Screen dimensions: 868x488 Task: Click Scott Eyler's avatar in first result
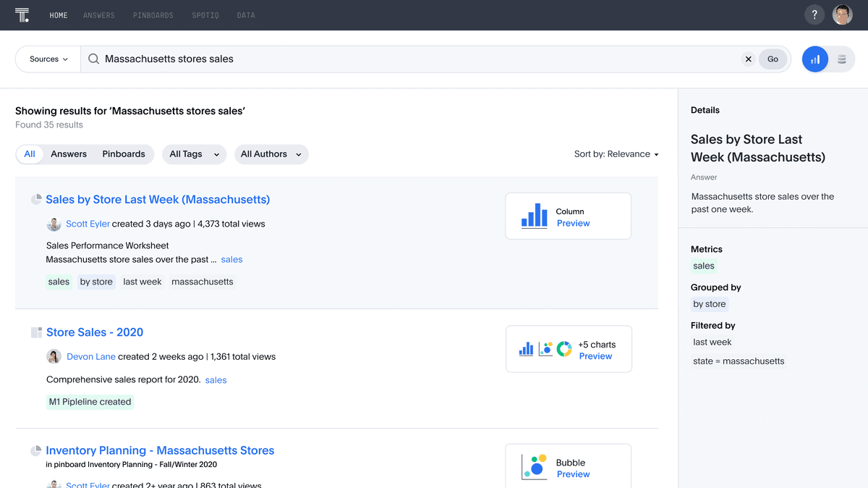pyautogui.click(x=54, y=224)
